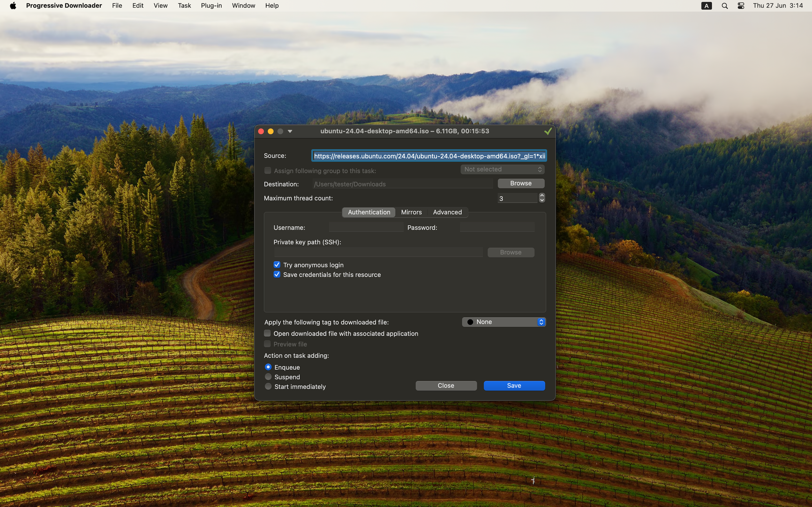Click the input source 'A' icon
This screenshot has width=812, height=507.
click(x=706, y=6)
